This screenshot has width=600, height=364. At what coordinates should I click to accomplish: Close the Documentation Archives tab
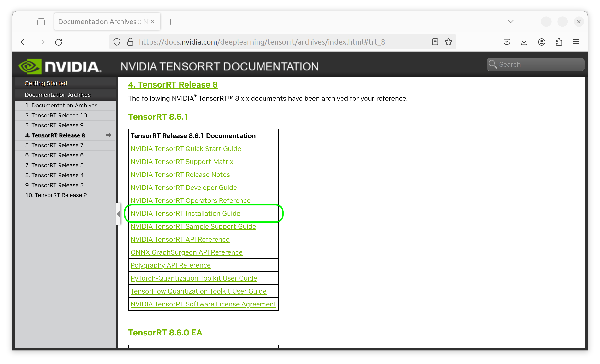tap(153, 22)
